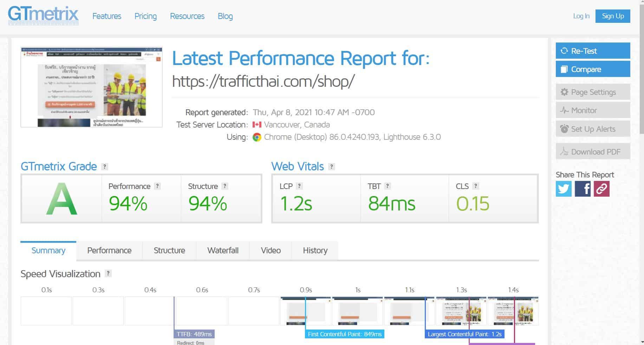
Task: Click the TBT 84ms value
Action: (391, 204)
